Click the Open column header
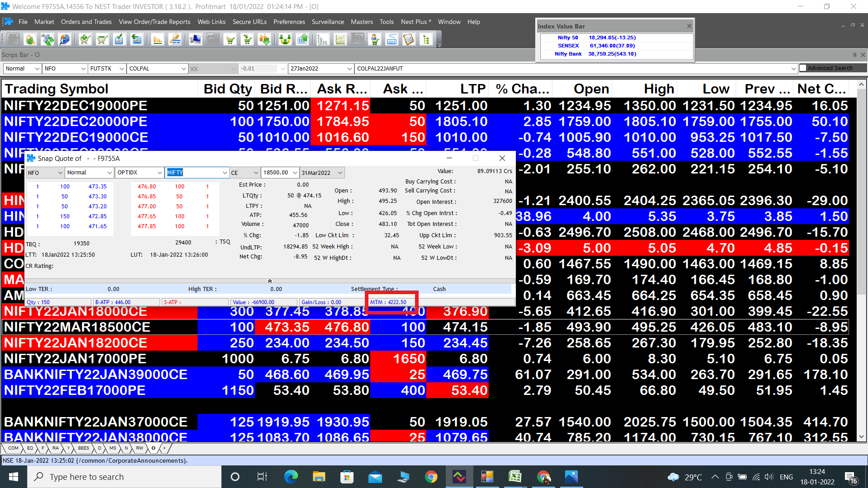This screenshot has height=488, width=868. click(x=581, y=89)
